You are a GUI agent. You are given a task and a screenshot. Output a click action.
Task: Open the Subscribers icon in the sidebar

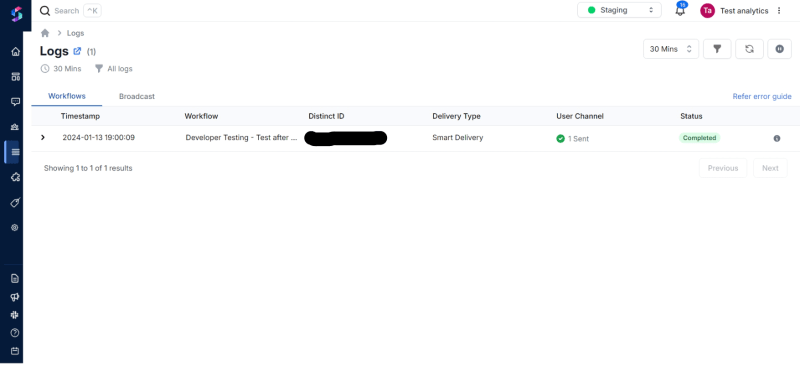click(x=15, y=127)
